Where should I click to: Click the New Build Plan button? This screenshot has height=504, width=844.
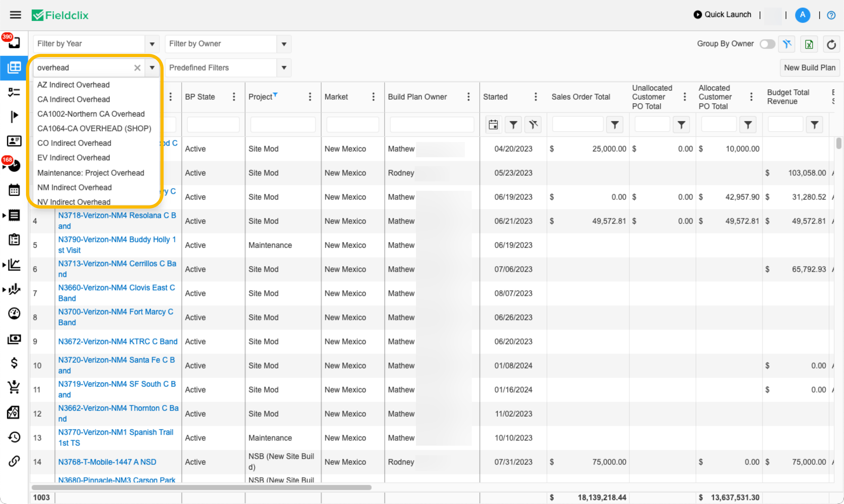point(809,68)
